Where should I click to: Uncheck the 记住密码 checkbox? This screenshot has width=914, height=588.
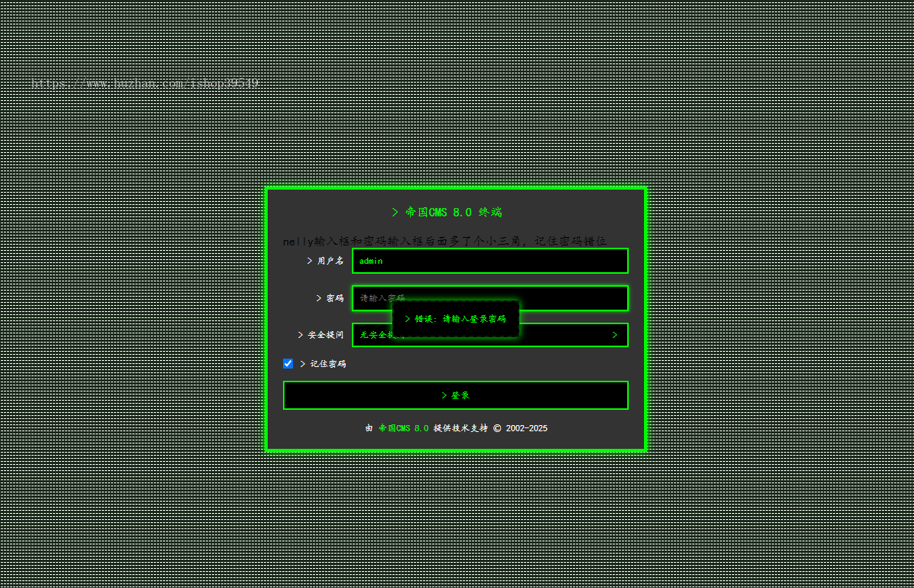point(288,364)
